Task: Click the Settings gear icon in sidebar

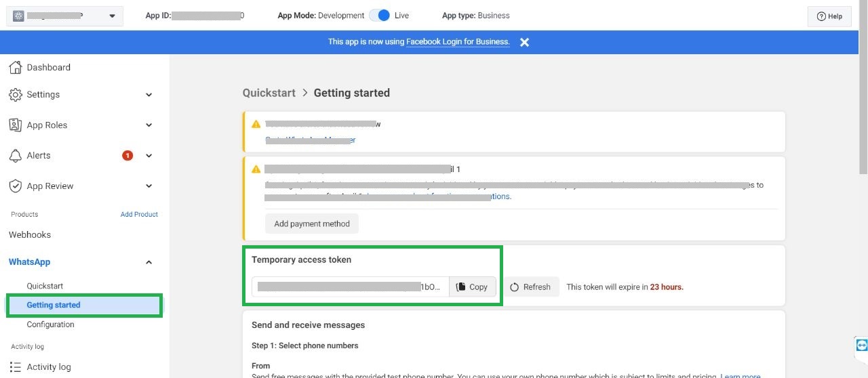Action: point(16,95)
